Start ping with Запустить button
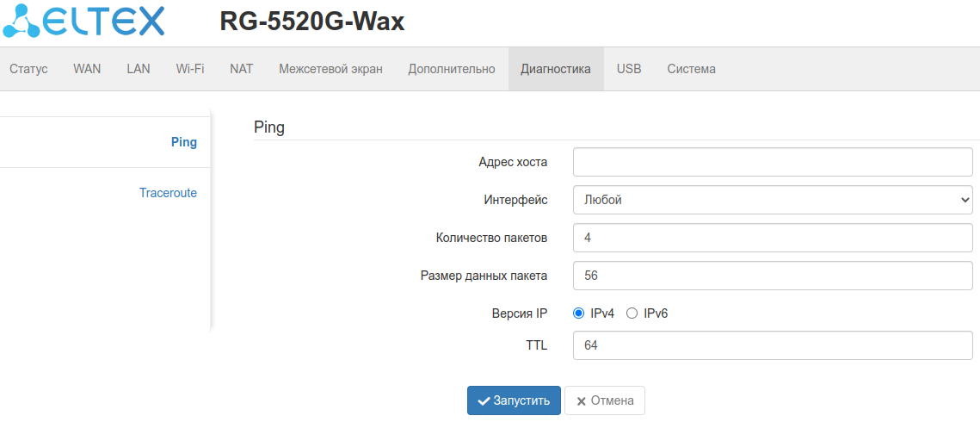 (x=514, y=400)
